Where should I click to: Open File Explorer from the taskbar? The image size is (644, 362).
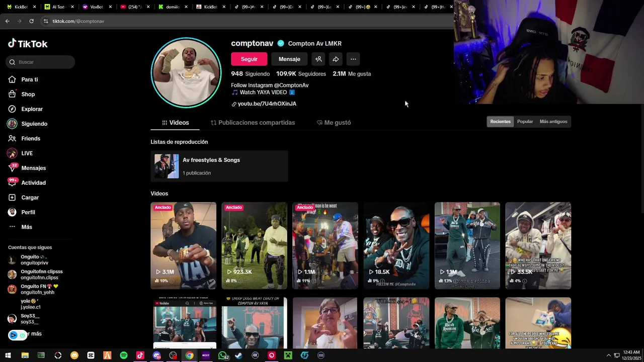click(25, 355)
